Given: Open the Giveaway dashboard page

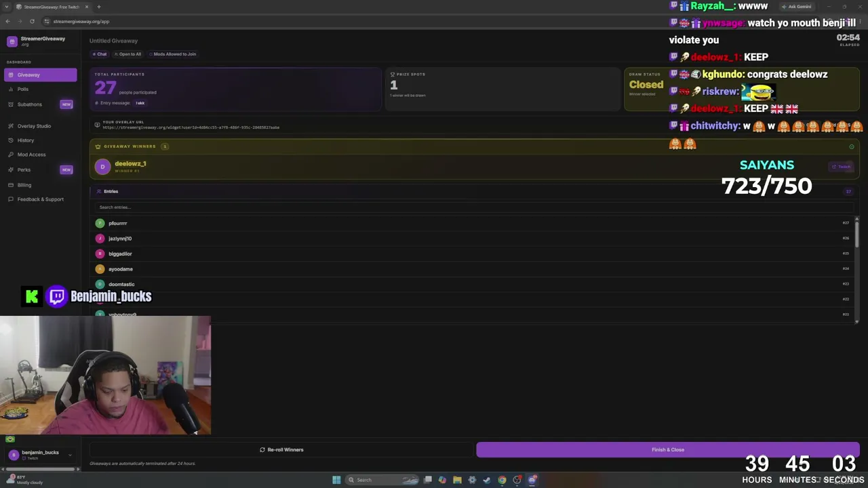Looking at the screenshot, I should point(41,75).
